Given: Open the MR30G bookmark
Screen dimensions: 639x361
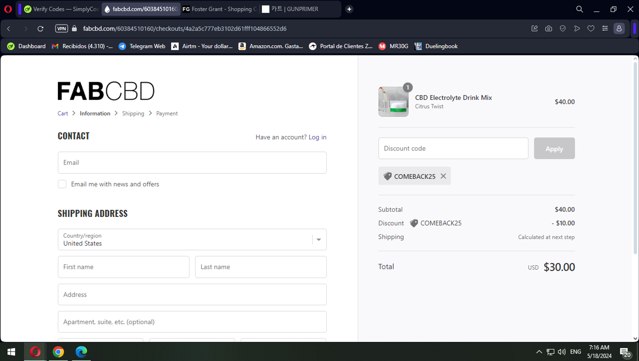Looking at the screenshot, I should coord(393,46).
